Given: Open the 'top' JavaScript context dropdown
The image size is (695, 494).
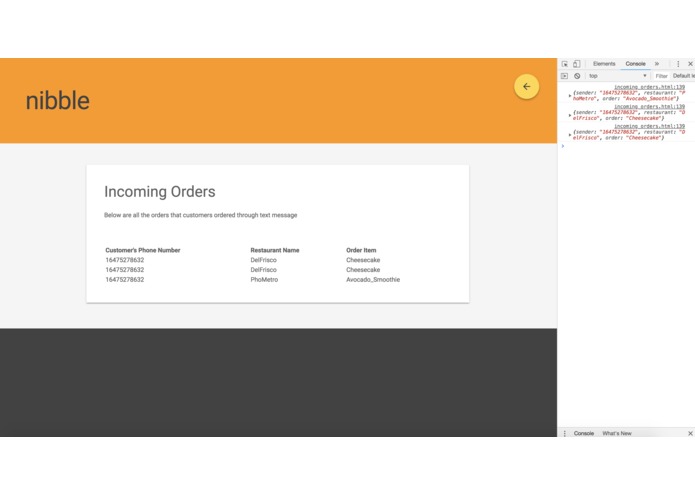Looking at the screenshot, I should click(x=618, y=76).
